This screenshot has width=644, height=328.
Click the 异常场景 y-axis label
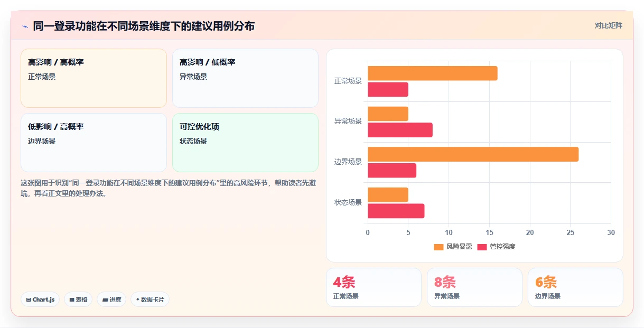point(348,121)
